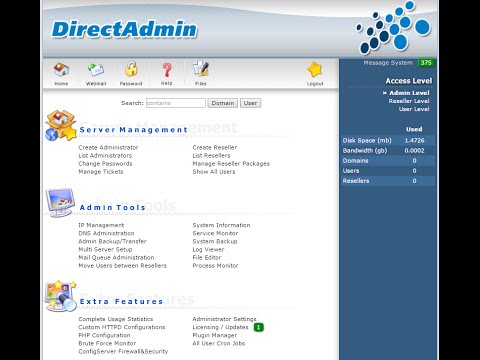Open Mail Queue Administration

click(x=116, y=258)
